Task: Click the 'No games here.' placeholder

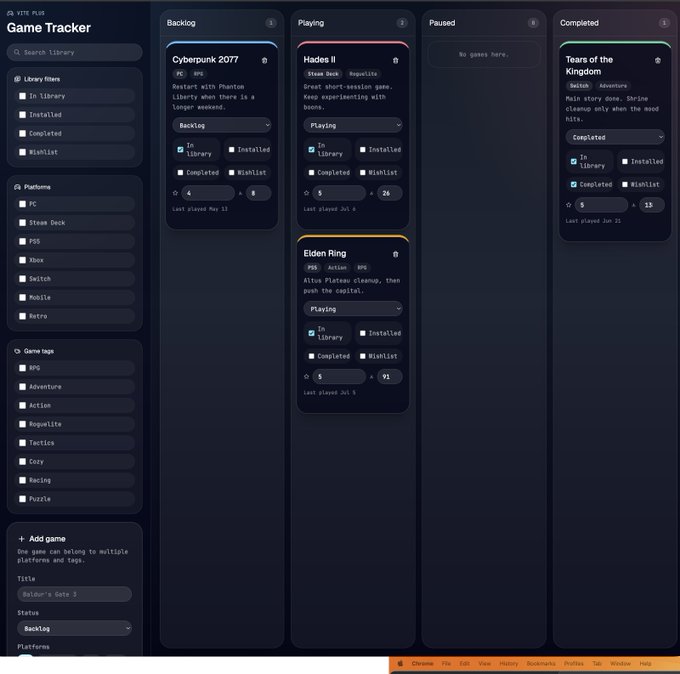Action: pos(484,55)
